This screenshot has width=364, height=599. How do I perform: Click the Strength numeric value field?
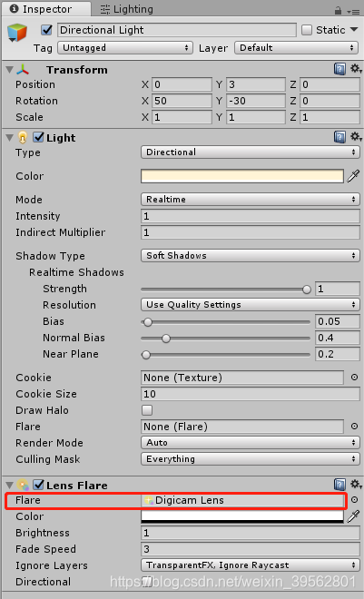pos(338,289)
